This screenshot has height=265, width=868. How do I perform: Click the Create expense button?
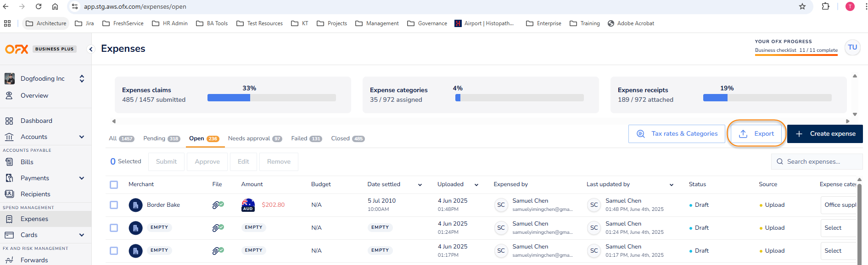(x=825, y=134)
